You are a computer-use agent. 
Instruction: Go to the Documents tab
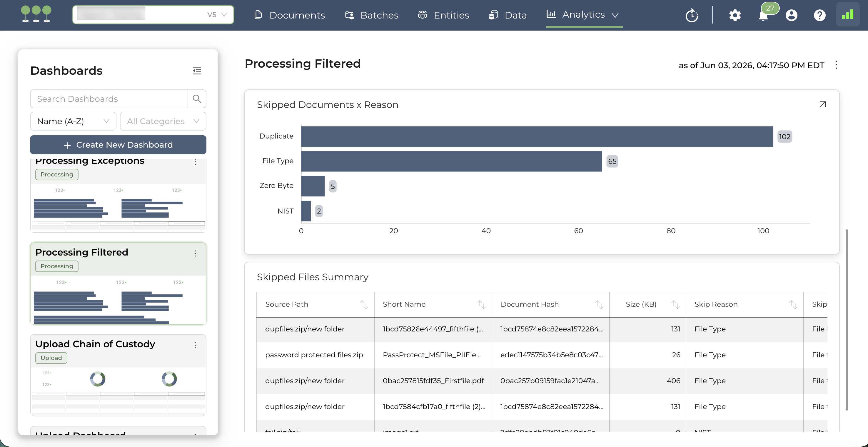(x=290, y=15)
